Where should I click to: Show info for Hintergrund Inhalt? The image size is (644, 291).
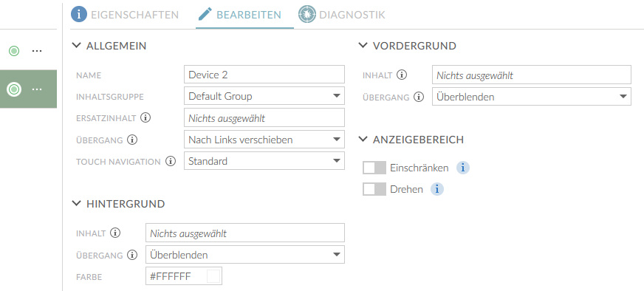[x=115, y=233]
